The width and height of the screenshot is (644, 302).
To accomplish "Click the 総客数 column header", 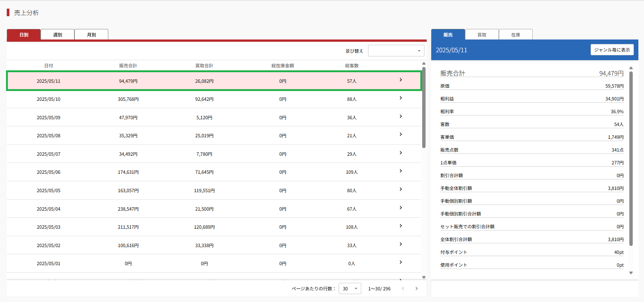I will [352, 65].
